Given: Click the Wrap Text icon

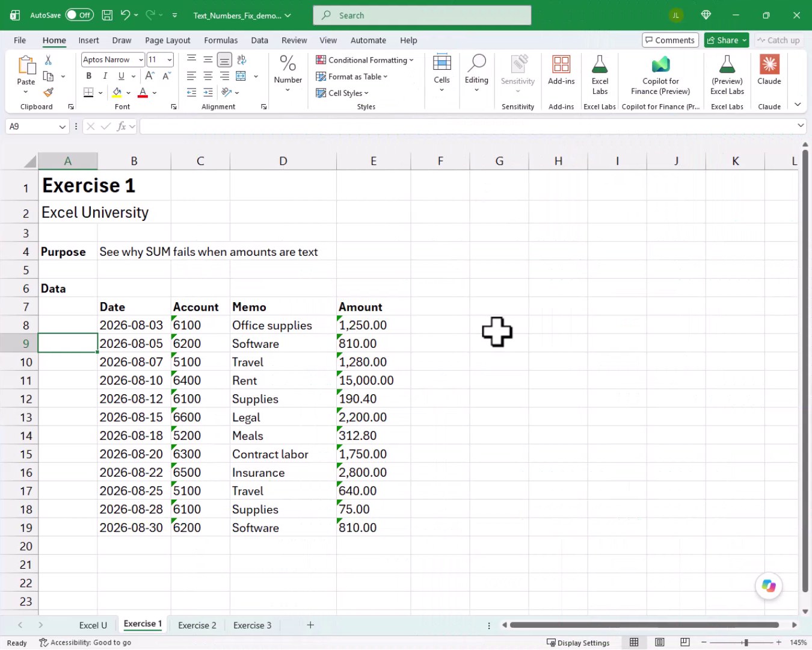Looking at the screenshot, I should pyautogui.click(x=242, y=60).
